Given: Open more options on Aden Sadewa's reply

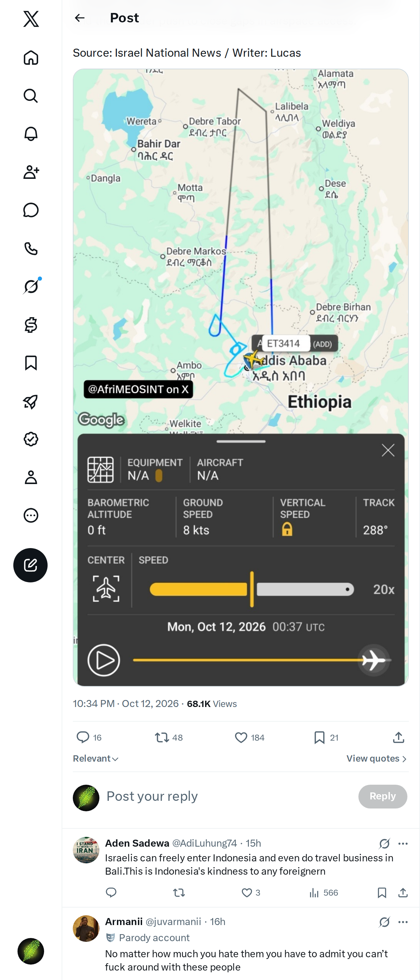Looking at the screenshot, I should [403, 843].
